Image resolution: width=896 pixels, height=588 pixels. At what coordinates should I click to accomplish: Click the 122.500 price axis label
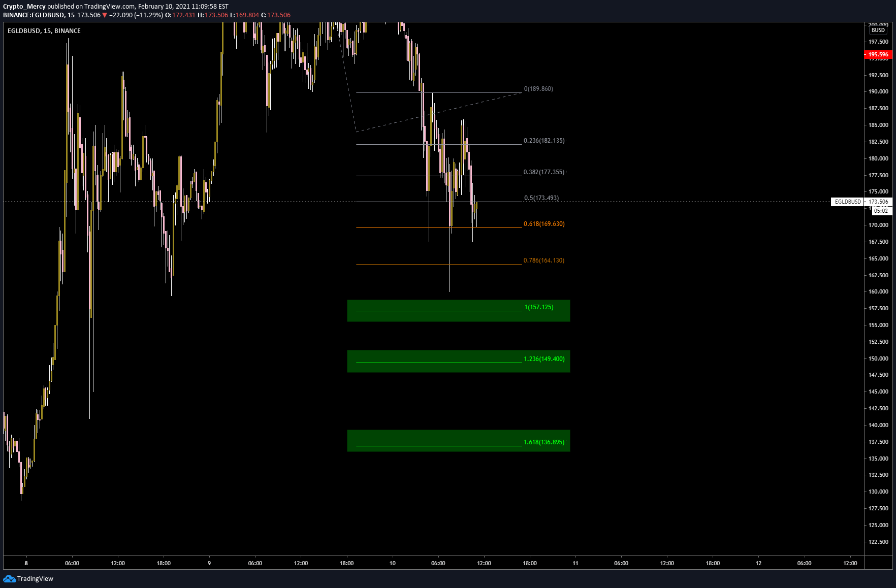click(x=878, y=542)
